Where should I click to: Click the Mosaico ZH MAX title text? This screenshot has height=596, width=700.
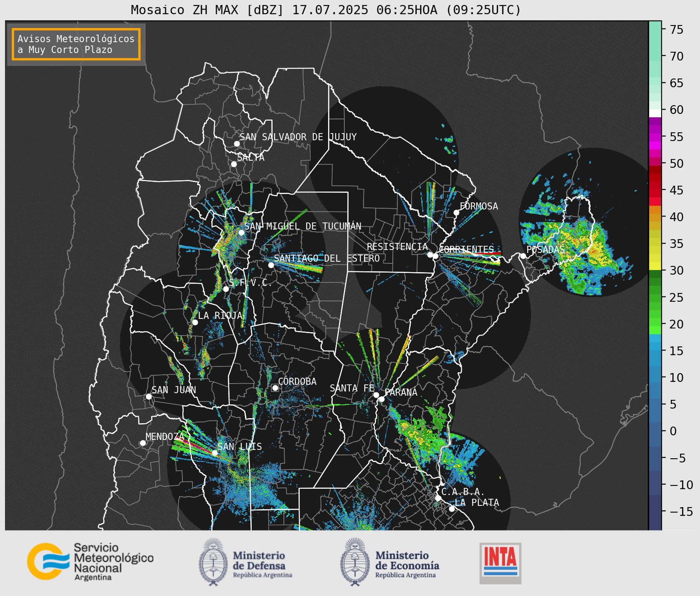(x=326, y=10)
